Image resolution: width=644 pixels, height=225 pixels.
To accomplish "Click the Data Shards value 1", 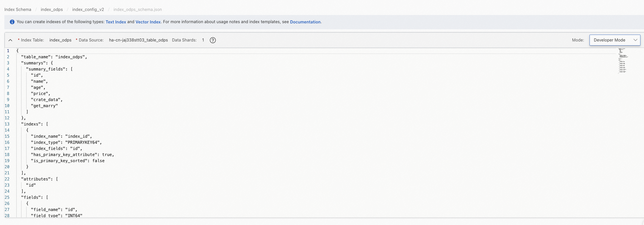I will coord(203,40).
